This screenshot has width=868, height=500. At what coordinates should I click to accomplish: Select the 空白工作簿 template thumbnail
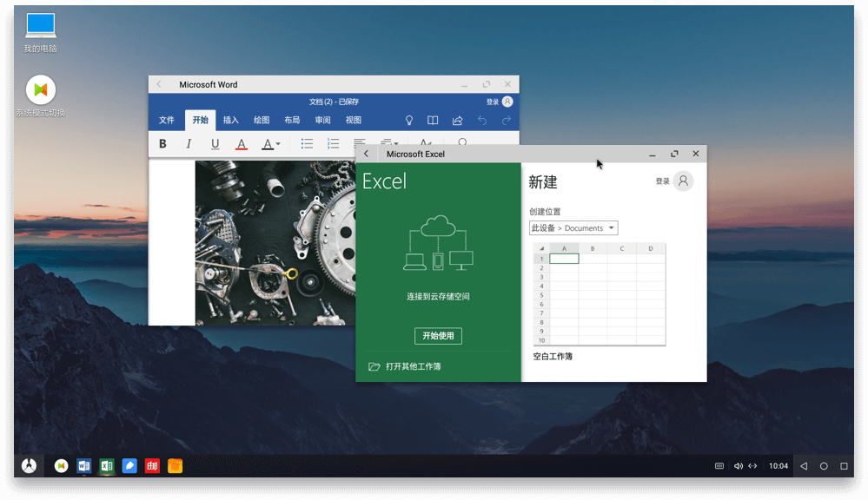600,295
